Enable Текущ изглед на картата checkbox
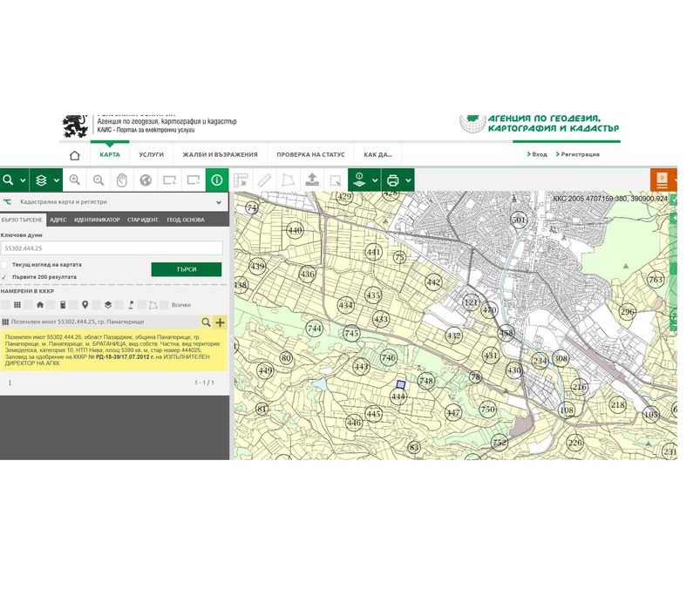 (4, 265)
